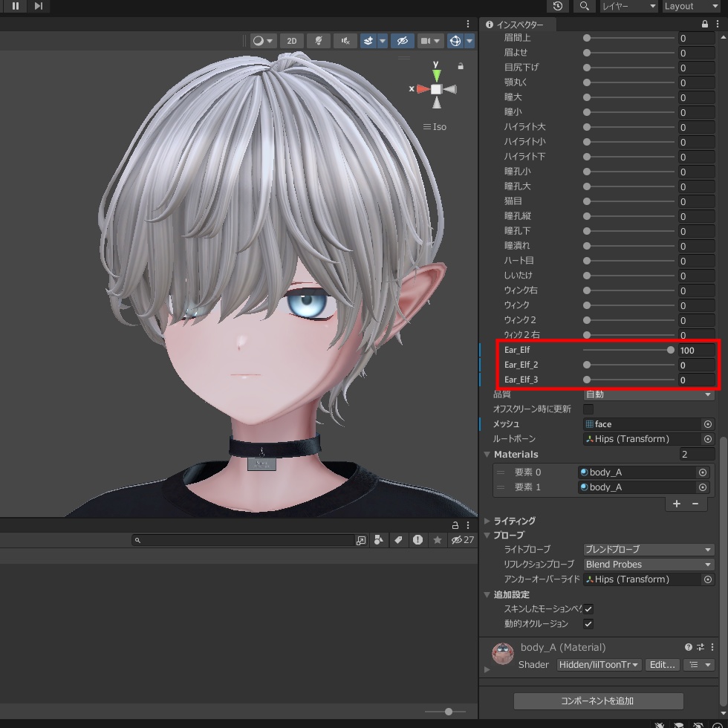Open the リフレクションプローブ Blend Probes dropdown
This screenshot has height=728, width=728.
pyautogui.click(x=646, y=564)
